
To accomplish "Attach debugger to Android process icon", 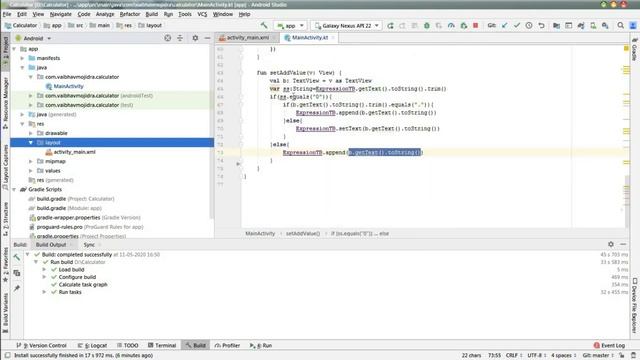I will [464, 25].
